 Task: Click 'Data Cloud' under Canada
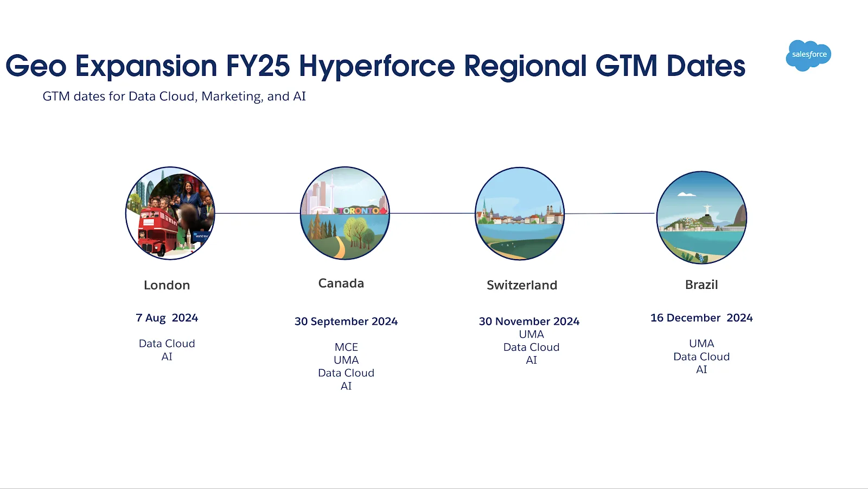pos(346,373)
